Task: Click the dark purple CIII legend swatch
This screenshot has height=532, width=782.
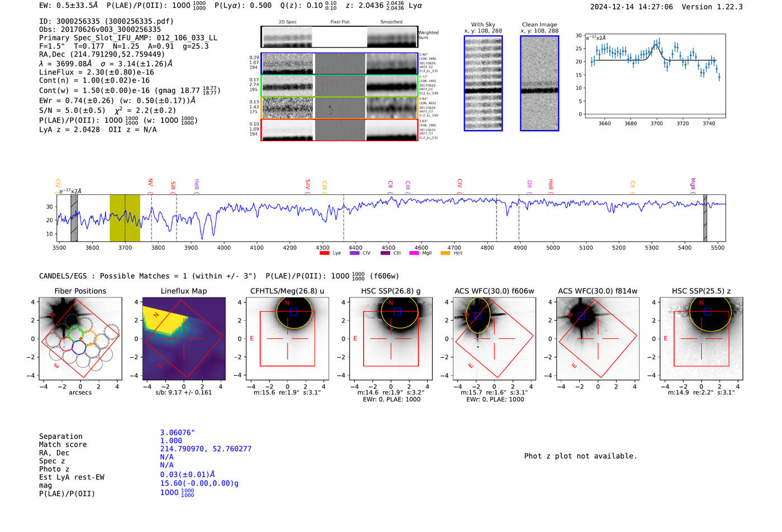Action: point(385,253)
